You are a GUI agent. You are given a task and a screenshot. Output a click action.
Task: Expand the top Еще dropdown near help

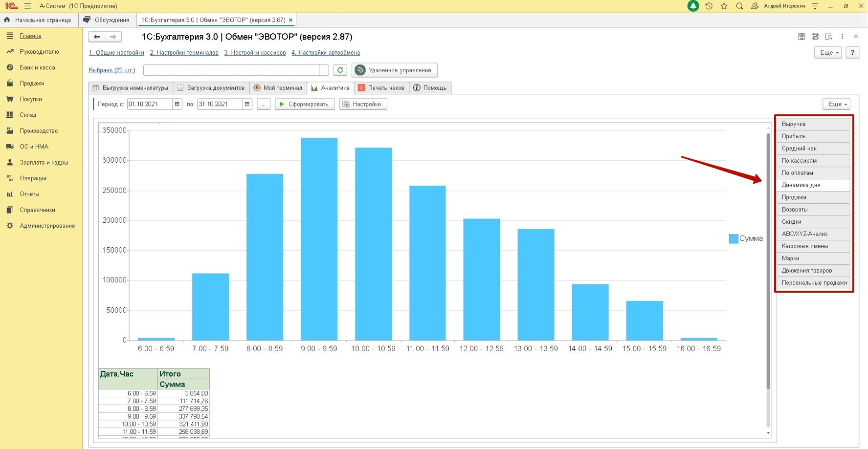point(828,53)
